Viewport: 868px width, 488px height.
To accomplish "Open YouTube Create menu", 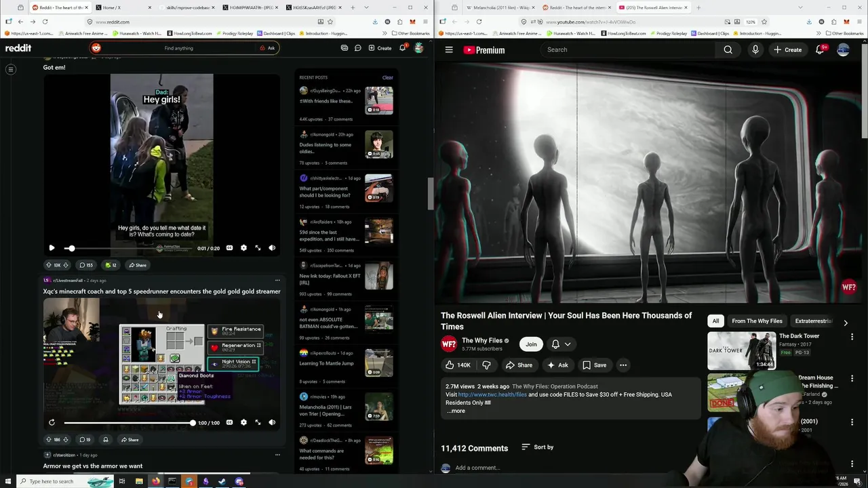I will pyautogui.click(x=788, y=49).
